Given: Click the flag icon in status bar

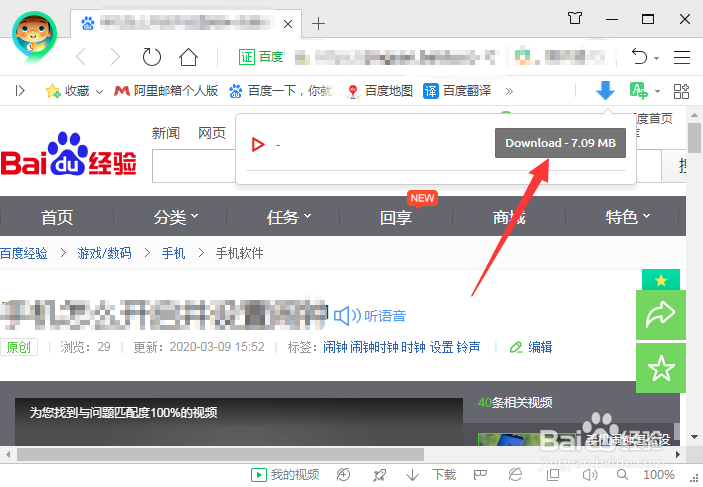Looking at the screenshot, I should (480, 475).
